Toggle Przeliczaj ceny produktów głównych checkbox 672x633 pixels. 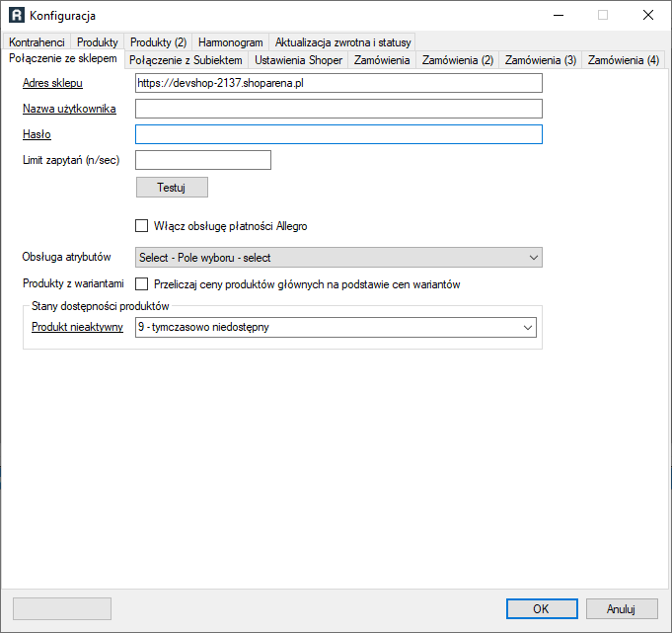(141, 283)
